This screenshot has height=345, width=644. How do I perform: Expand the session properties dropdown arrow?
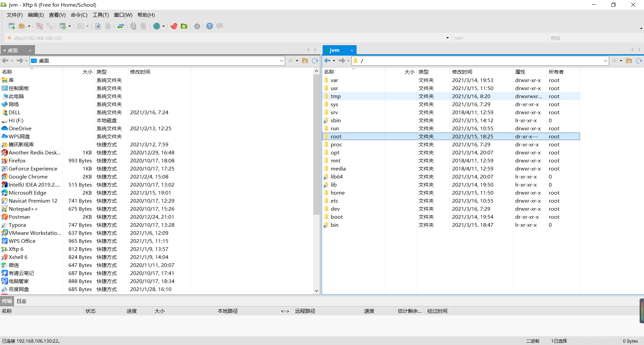click(x=70, y=26)
